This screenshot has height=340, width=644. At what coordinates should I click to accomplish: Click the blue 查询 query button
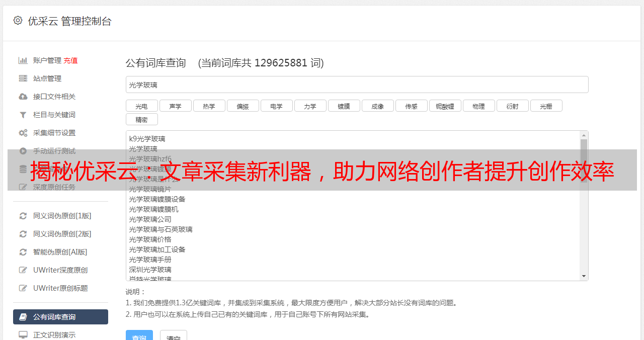(139, 335)
